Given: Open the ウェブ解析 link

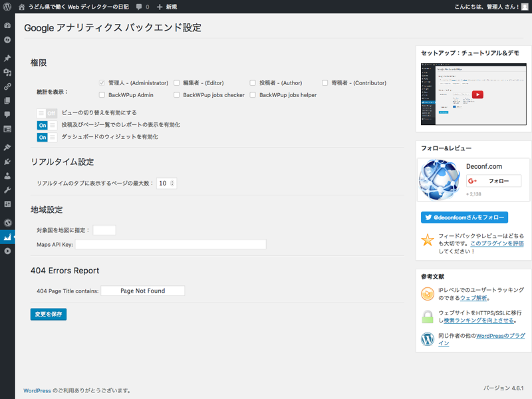Looking at the screenshot, I should coord(473,298).
